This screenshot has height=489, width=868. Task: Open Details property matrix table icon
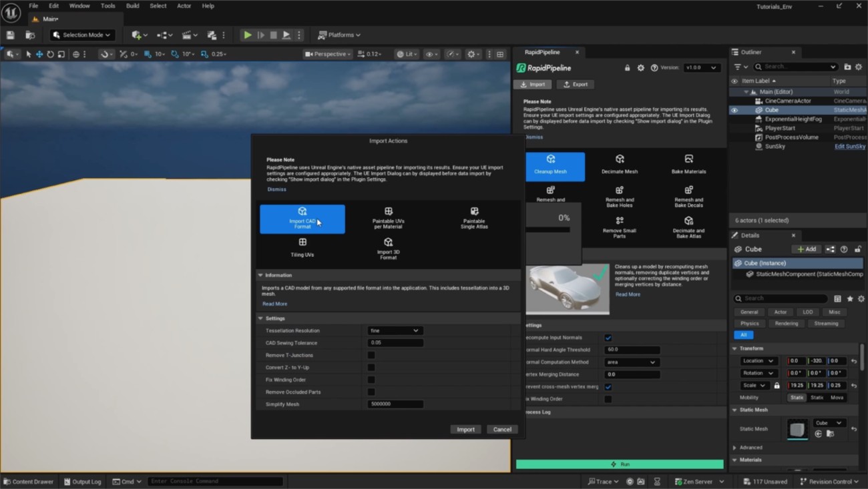pyautogui.click(x=837, y=299)
